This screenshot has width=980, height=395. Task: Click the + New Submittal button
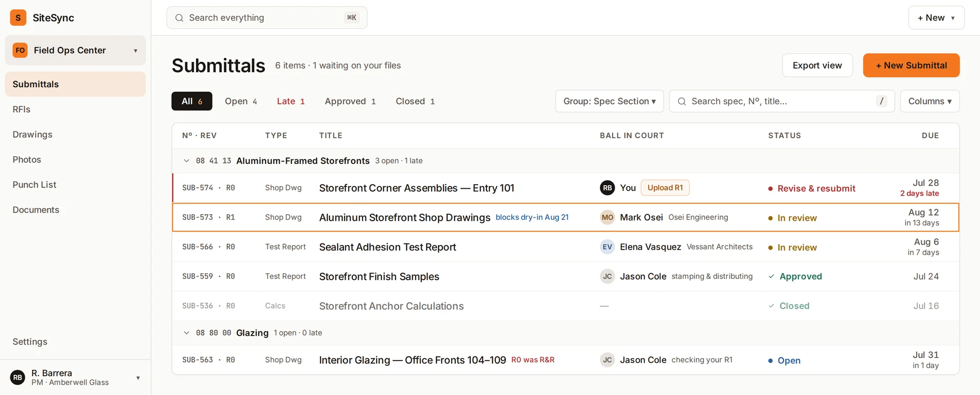(x=911, y=65)
